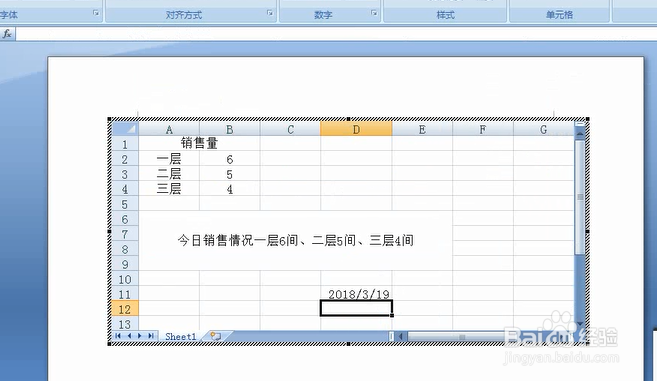Jump to the first sheet tab arrow
Image resolution: width=657 pixels, height=381 pixels.
point(118,336)
